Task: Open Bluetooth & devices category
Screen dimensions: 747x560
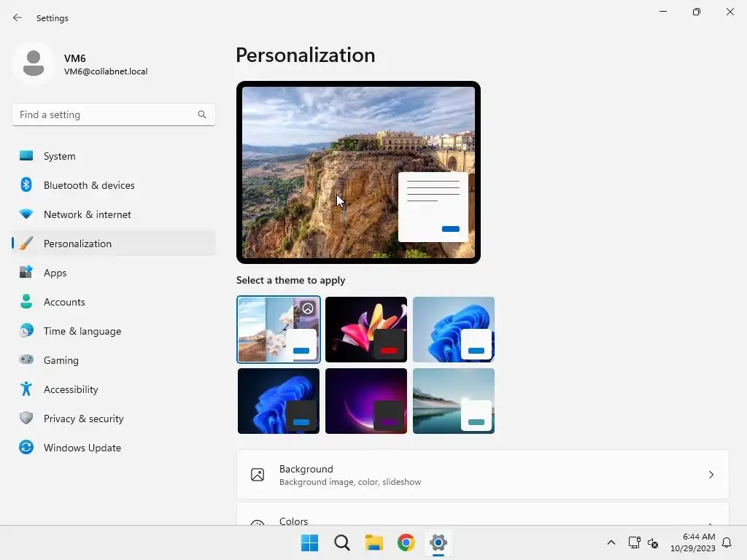Action: [113, 184]
